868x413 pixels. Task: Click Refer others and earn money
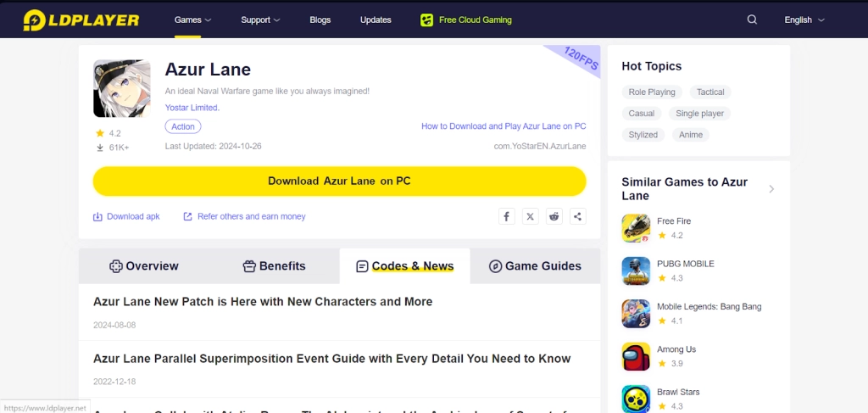251,216
